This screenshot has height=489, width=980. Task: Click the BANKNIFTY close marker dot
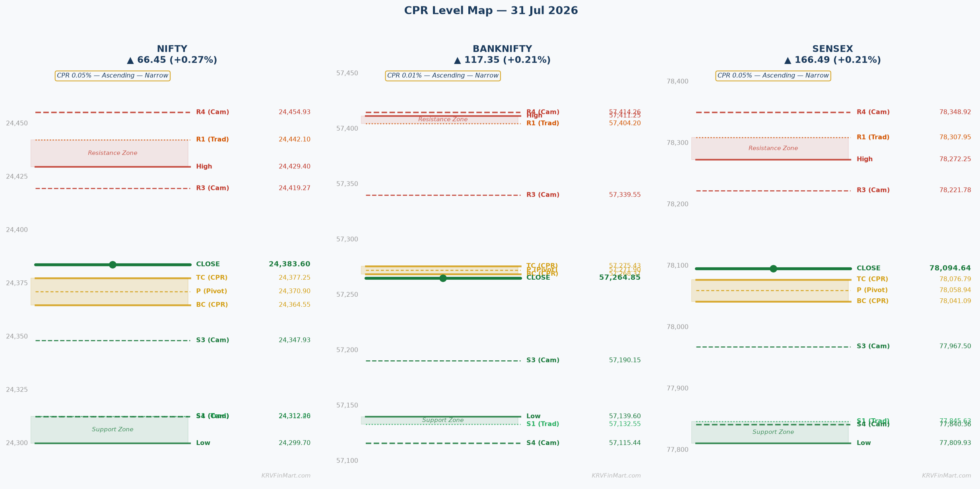coord(443,278)
